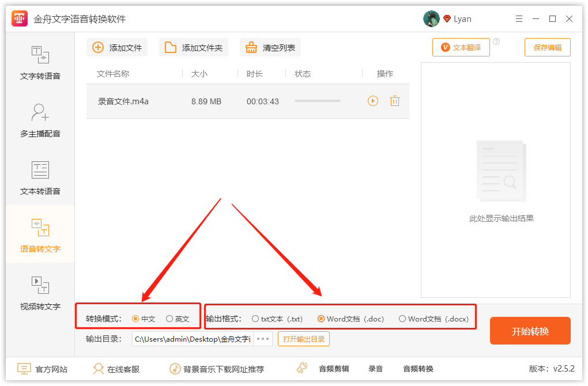588x386 pixels.
Task: Open the hamburger main menu
Action: [x=519, y=19]
